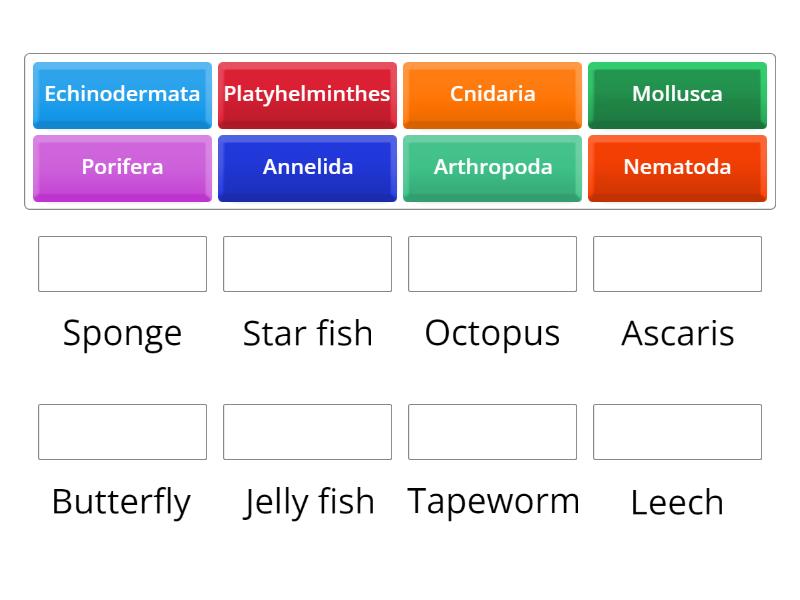Click the answer box above Butterfly

pos(122,432)
